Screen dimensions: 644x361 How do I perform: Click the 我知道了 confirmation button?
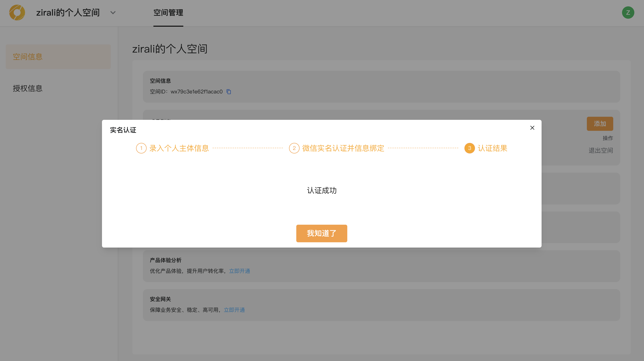(322, 233)
